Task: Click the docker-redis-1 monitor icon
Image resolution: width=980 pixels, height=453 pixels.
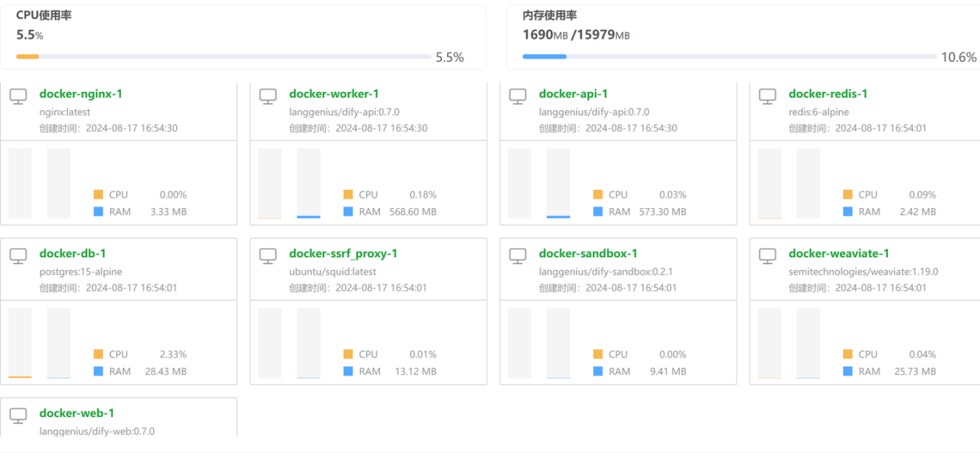Action: (x=768, y=96)
